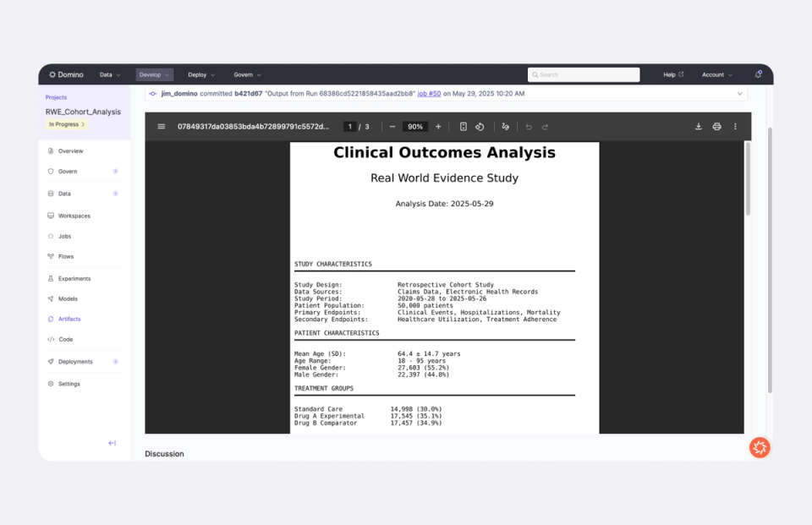Open the Govern menu in the top bar
The height and width of the screenshot is (525, 812).
coord(246,74)
